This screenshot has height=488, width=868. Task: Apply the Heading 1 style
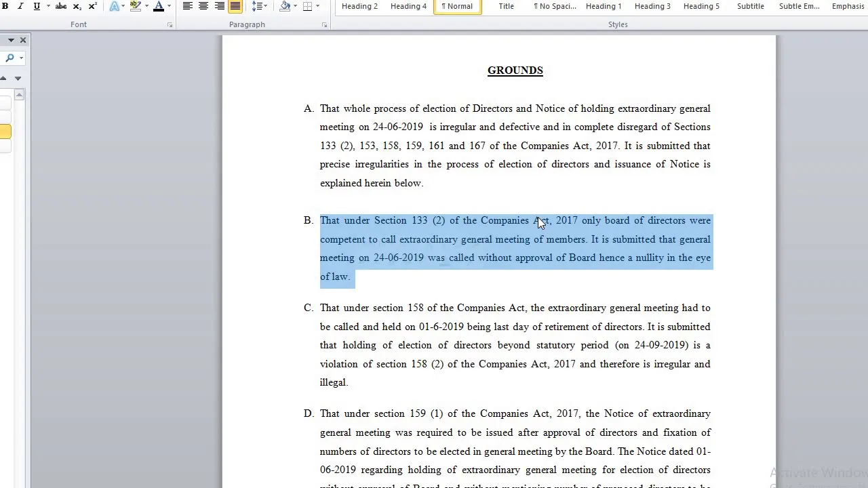(x=604, y=6)
